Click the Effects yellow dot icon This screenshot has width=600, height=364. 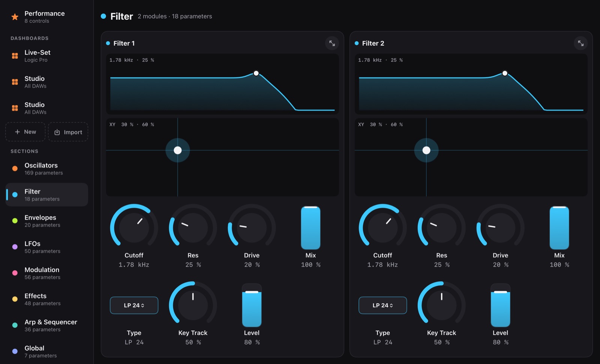tap(15, 299)
